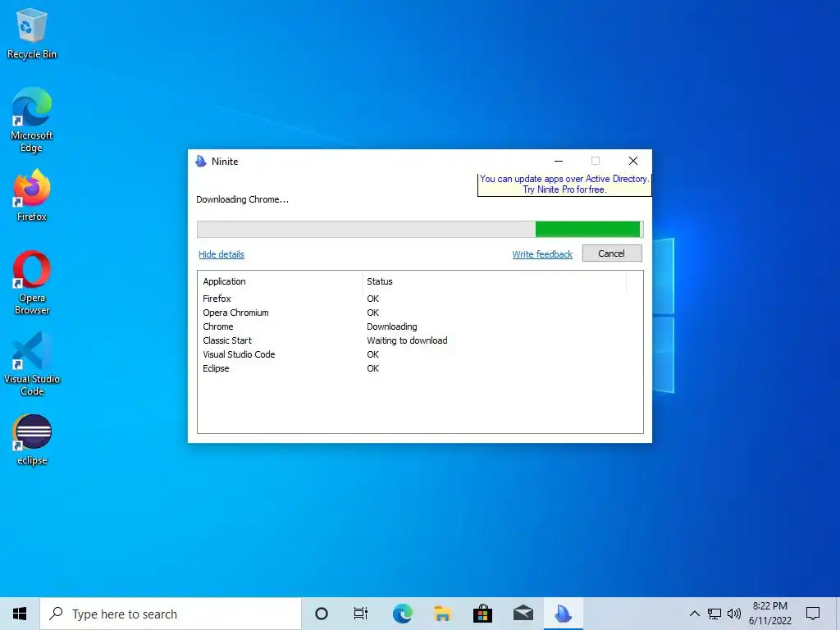Click the taskbar search box
This screenshot has width=840, height=630.
tap(171, 614)
